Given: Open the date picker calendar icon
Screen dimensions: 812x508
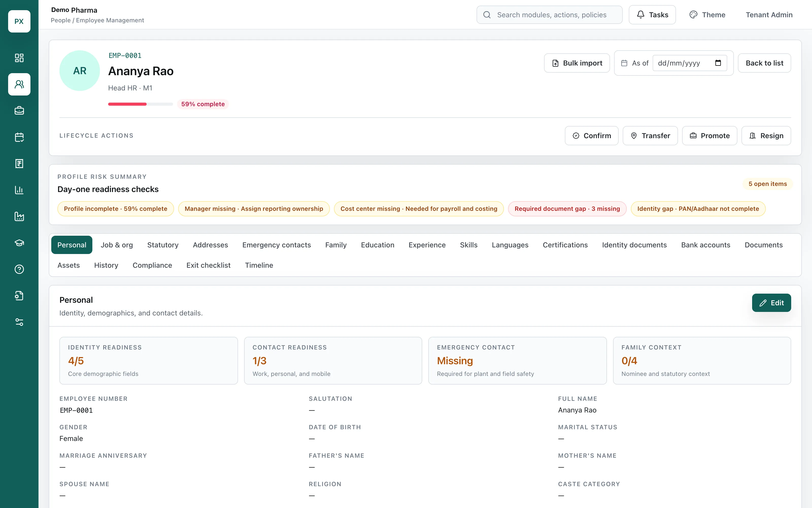Looking at the screenshot, I should tap(718, 63).
